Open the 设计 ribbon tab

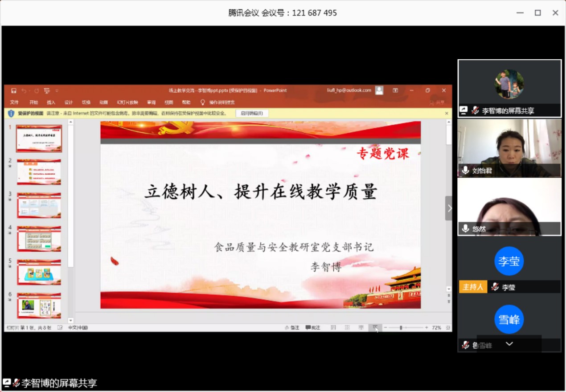(68, 102)
